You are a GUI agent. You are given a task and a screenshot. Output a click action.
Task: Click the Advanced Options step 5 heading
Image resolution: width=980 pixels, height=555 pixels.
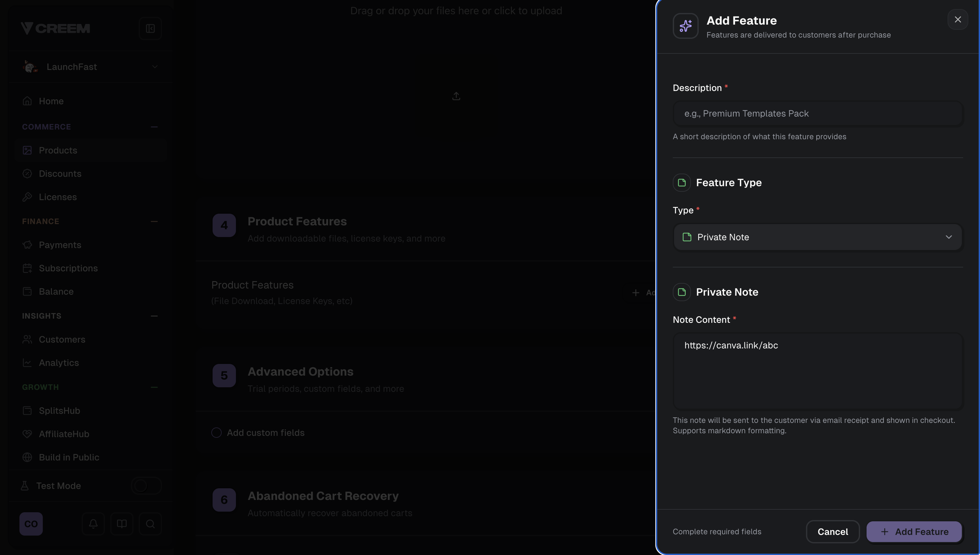tap(301, 371)
